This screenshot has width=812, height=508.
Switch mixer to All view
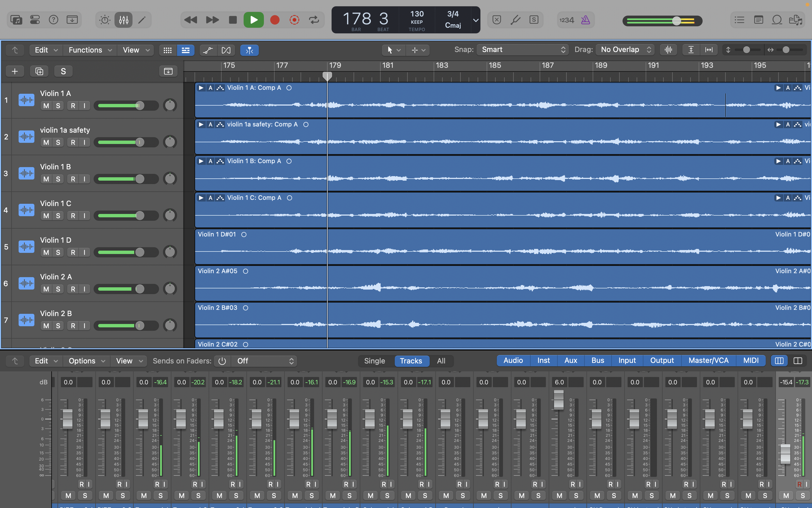click(x=441, y=361)
